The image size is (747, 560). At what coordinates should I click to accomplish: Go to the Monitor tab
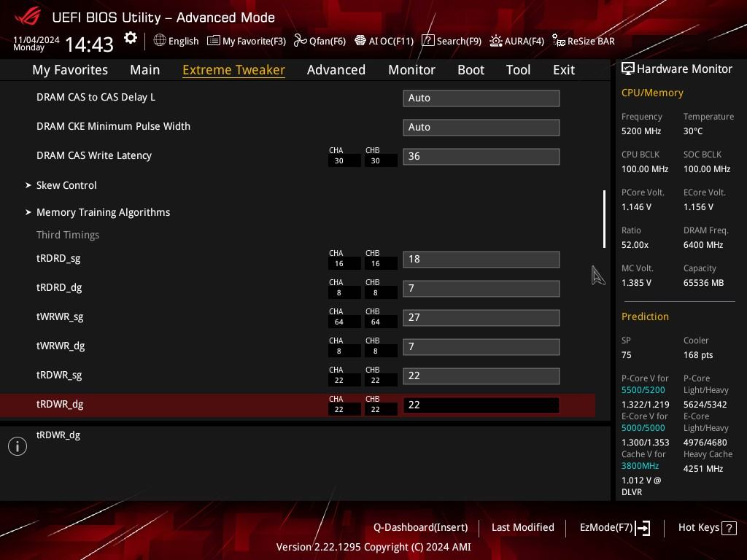[411, 70]
